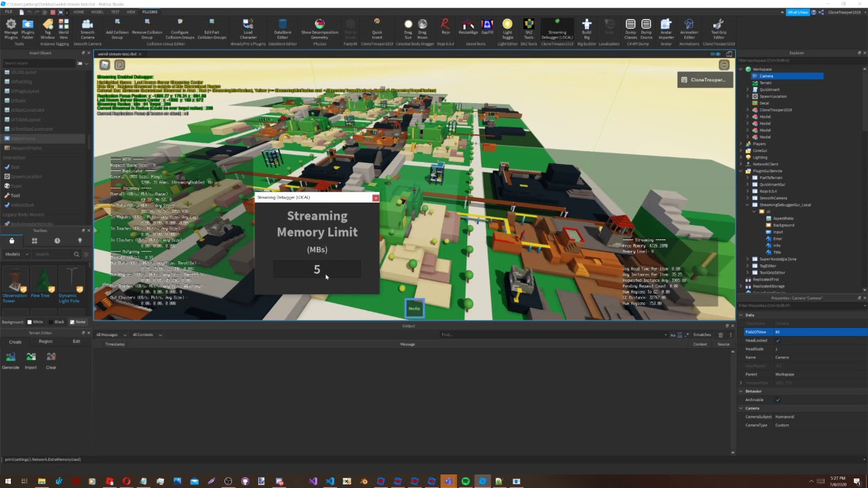Viewport: 868px width, 488px height.
Task: Collapse the Workspace node in Explorer
Action: [x=741, y=69]
